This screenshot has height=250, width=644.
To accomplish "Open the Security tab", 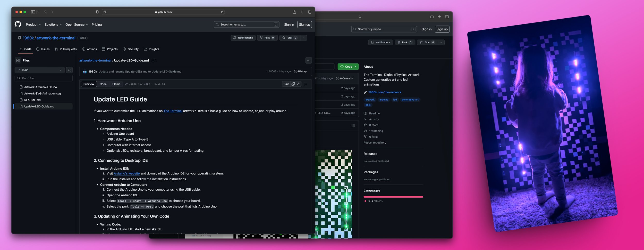I will tap(131, 49).
